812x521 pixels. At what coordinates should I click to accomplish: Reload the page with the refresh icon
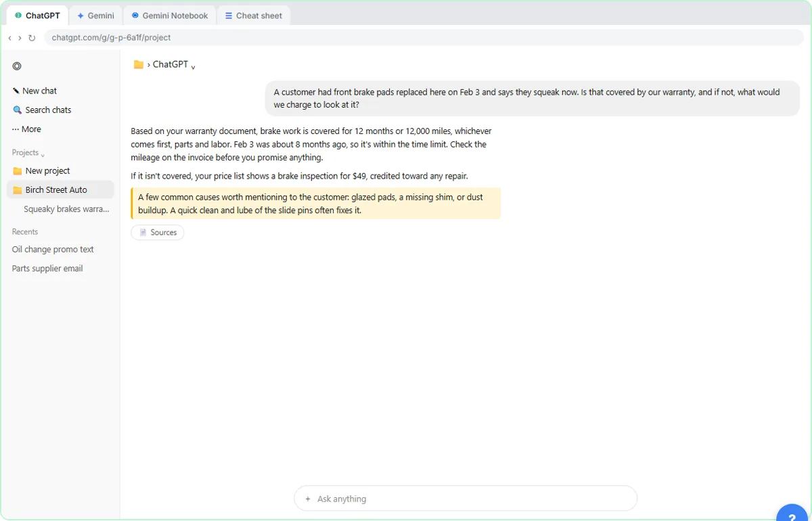[32, 38]
